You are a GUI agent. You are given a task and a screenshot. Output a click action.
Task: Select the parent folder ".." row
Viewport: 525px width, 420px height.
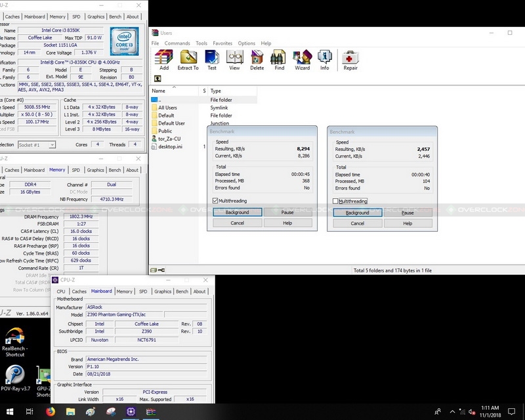point(203,100)
